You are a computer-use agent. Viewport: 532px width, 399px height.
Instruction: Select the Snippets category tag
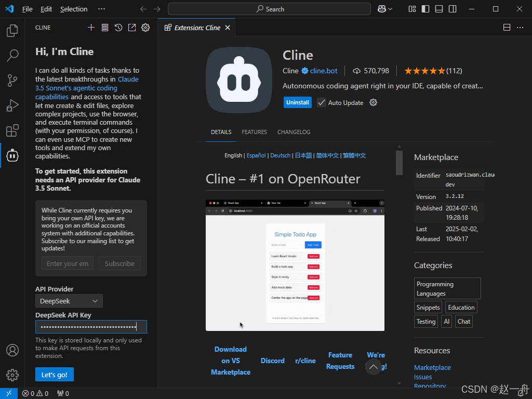point(428,308)
